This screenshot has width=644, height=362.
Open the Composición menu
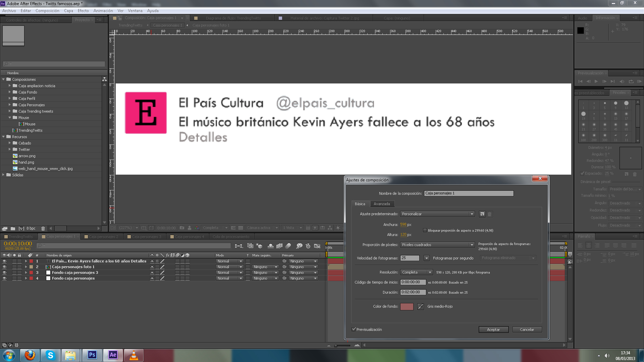click(47, 11)
